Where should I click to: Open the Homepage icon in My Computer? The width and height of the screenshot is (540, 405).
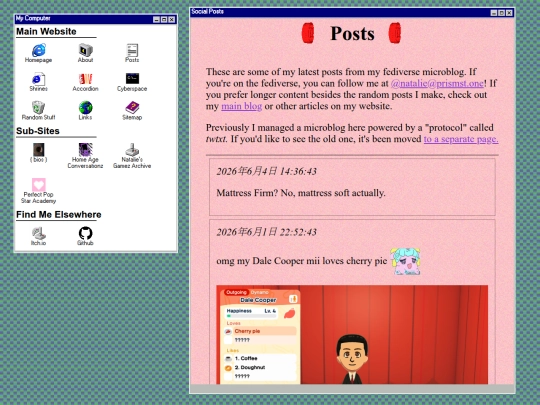pyautogui.click(x=39, y=53)
